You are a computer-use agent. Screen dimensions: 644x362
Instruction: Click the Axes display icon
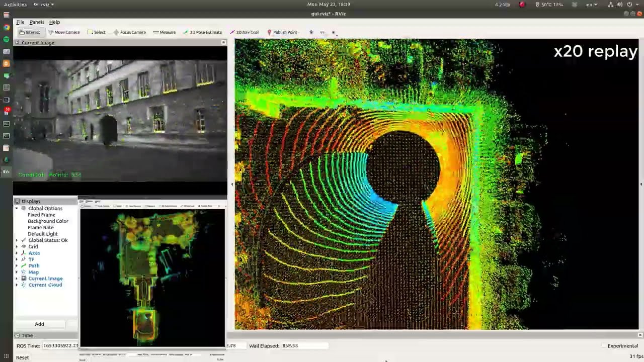(24, 253)
